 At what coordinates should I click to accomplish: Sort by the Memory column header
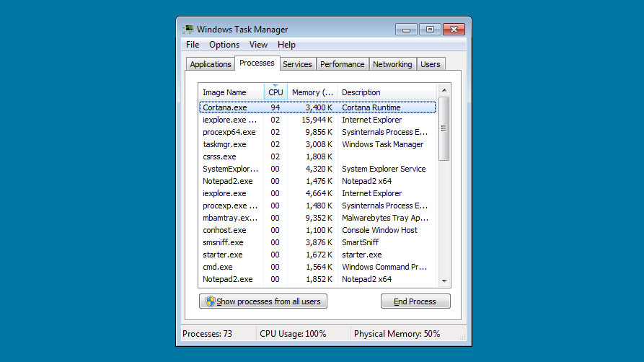(312, 92)
